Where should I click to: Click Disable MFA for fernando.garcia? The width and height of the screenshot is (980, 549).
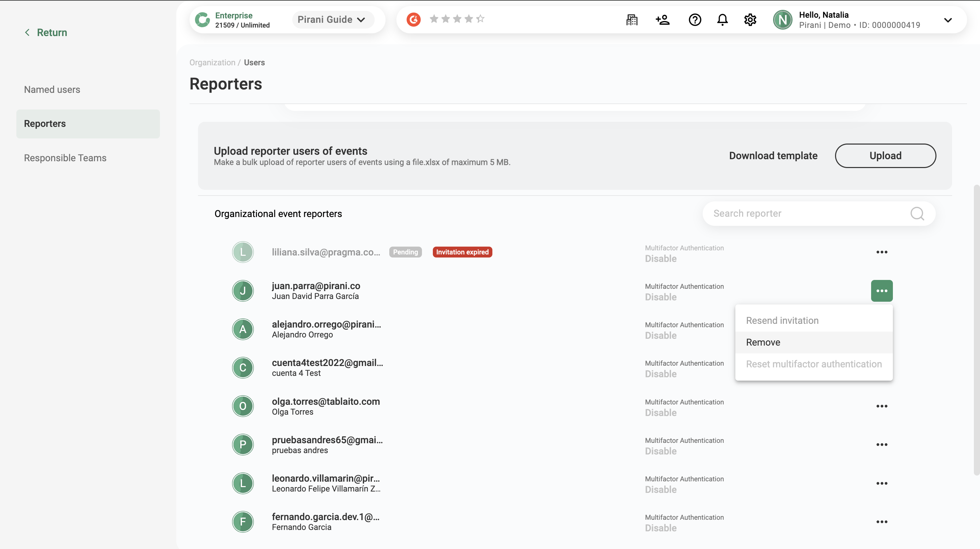[660, 528]
